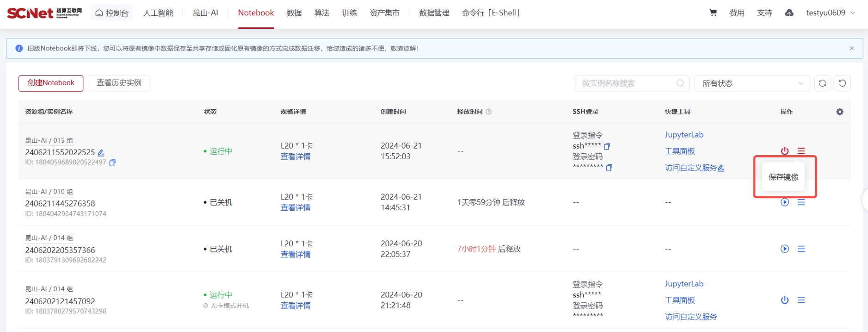Screen dimensions: 868x332
Task: Click the shopping cart icon
Action: click(713, 13)
